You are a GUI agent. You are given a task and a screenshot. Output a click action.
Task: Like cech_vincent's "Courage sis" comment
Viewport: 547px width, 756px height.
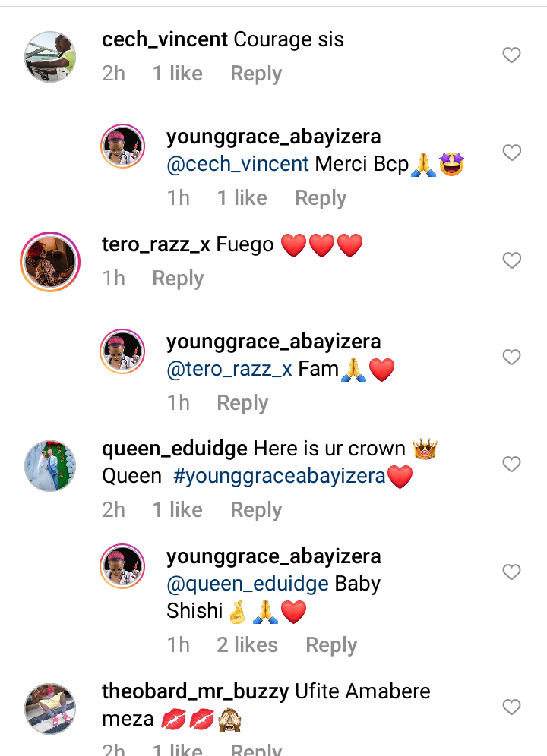(x=512, y=55)
